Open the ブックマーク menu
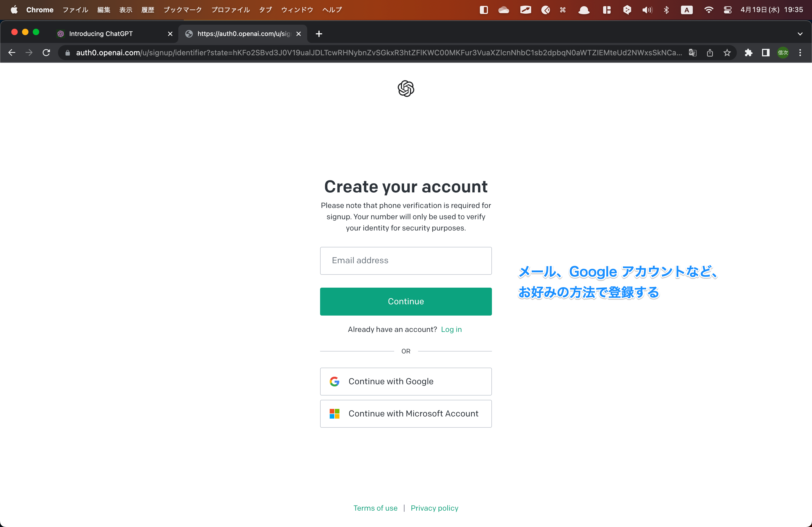The image size is (812, 527). point(183,10)
